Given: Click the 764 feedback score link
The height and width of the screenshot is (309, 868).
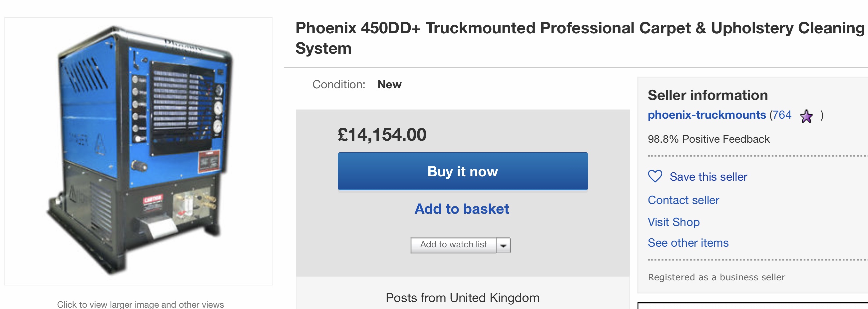Looking at the screenshot, I should pyautogui.click(x=782, y=115).
